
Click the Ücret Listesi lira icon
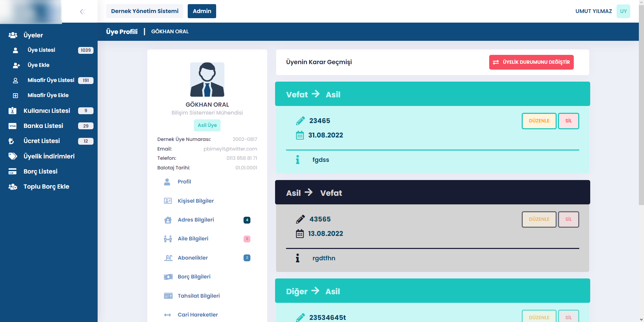click(x=12, y=141)
